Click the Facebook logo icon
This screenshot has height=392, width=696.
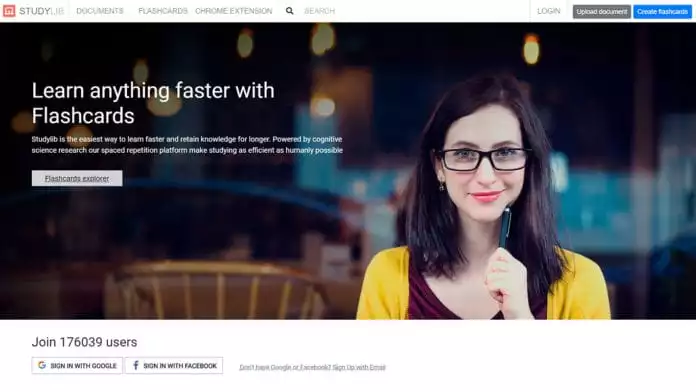(136, 365)
